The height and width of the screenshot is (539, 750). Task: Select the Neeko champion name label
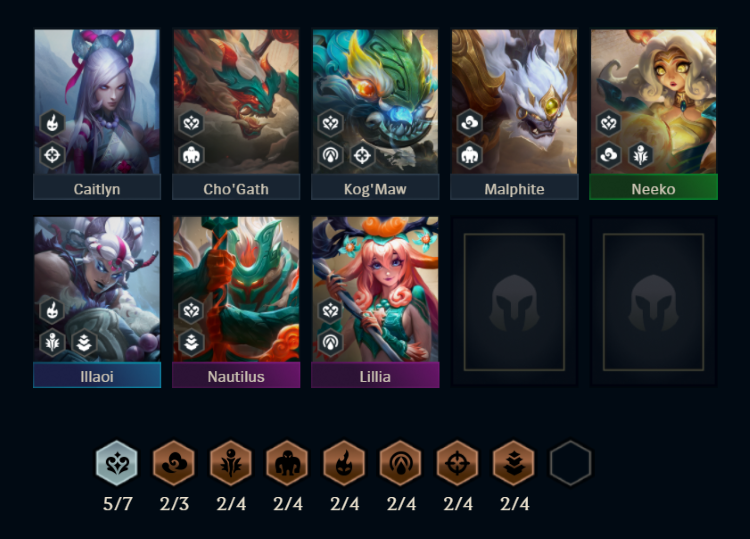pos(653,189)
